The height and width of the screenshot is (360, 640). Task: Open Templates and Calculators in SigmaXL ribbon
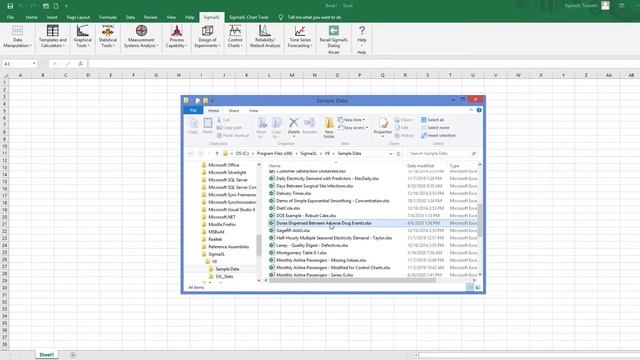[53, 37]
